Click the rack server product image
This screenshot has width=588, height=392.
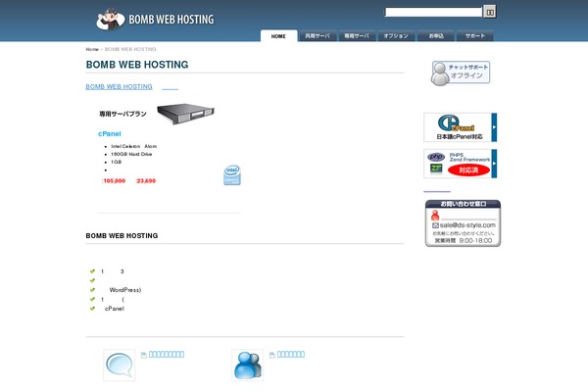(x=185, y=114)
